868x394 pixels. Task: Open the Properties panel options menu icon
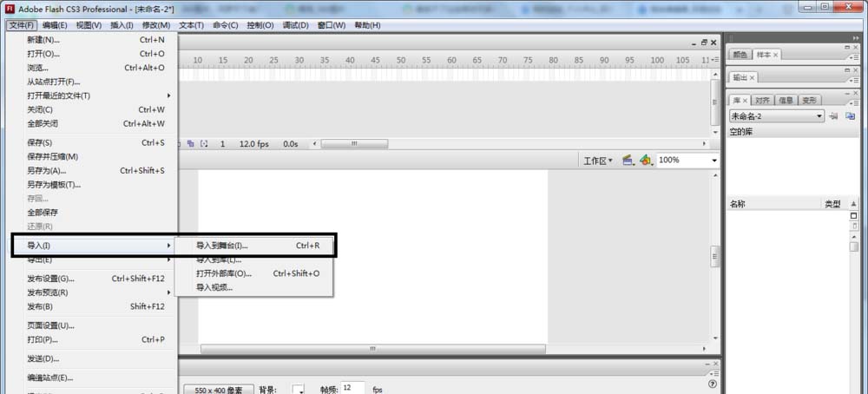tap(714, 373)
